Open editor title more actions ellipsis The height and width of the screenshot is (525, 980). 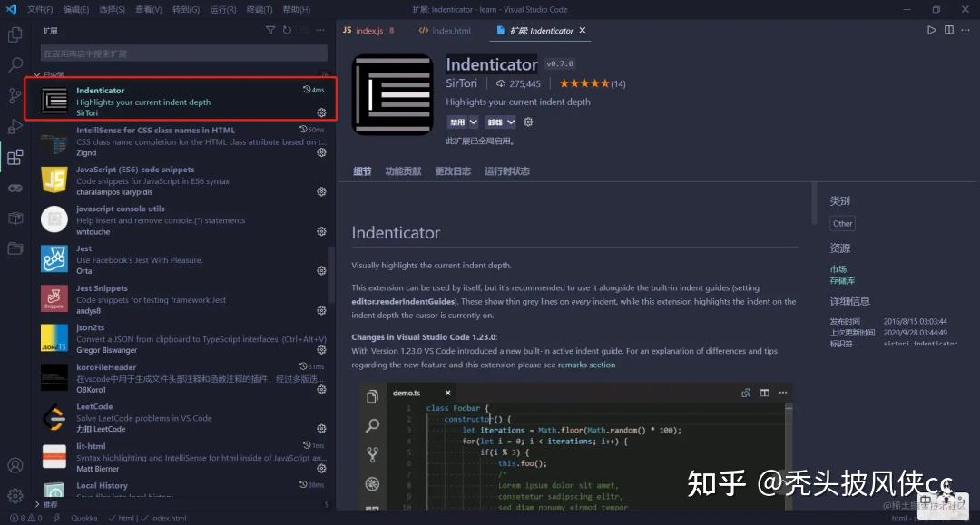click(965, 30)
